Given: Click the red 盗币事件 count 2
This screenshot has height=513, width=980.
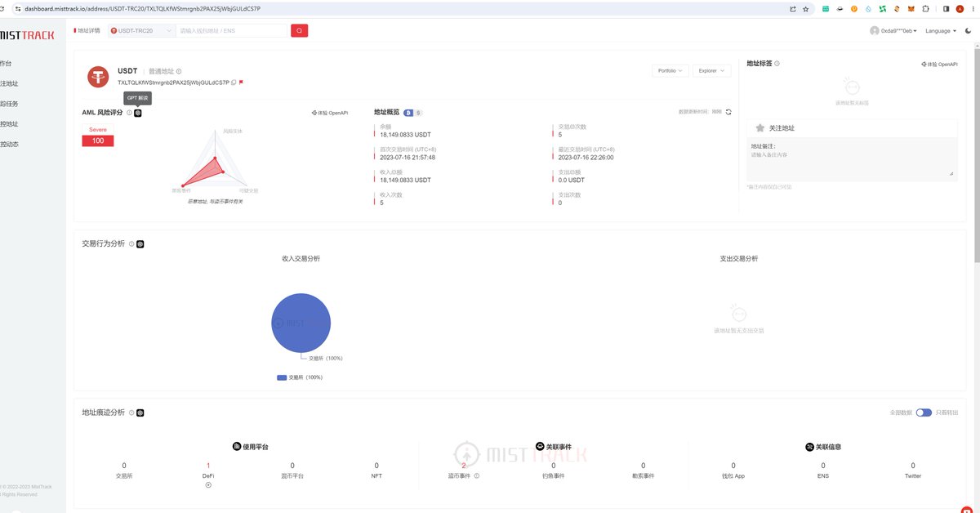Looking at the screenshot, I should pos(463,466).
